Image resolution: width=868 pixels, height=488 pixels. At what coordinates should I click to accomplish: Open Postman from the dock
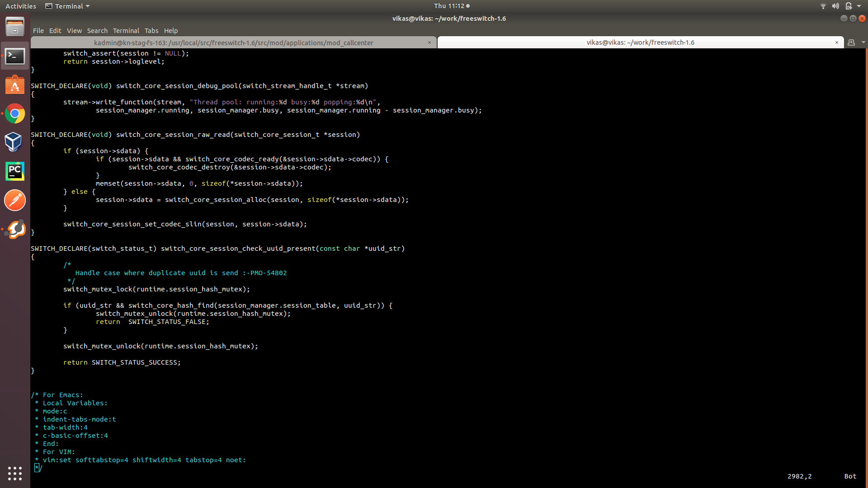pos(15,200)
